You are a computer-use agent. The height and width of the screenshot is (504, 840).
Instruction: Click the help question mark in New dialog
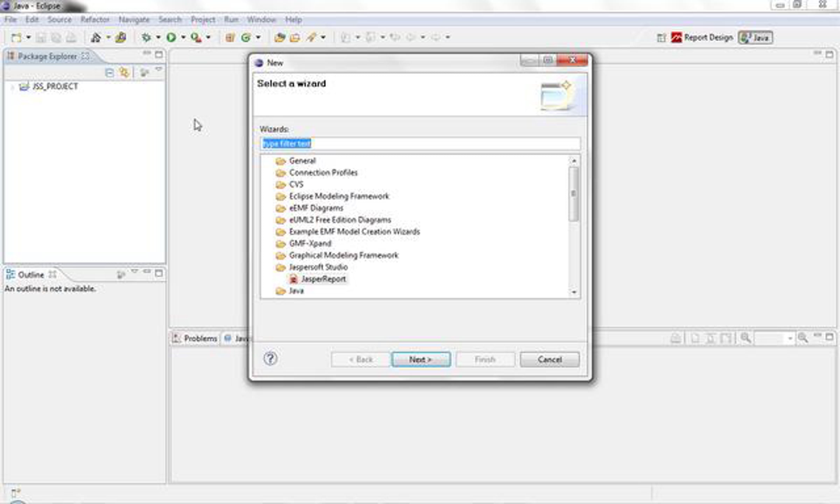(270, 358)
